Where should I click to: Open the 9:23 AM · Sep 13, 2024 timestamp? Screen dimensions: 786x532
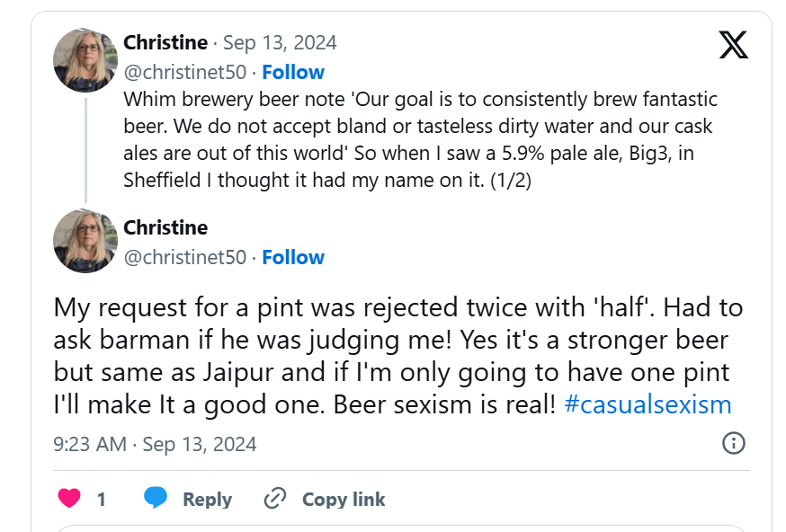point(155,444)
